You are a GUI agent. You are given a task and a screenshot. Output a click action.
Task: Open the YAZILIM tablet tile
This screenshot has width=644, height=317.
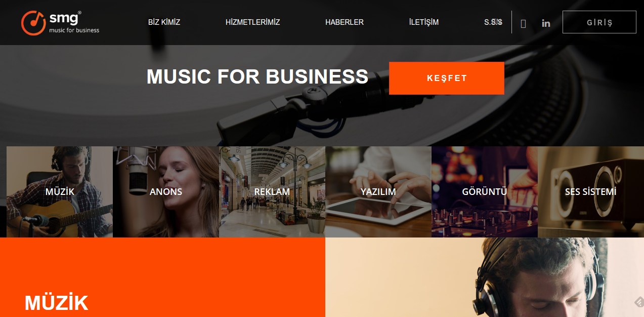click(x=378, y=192)
